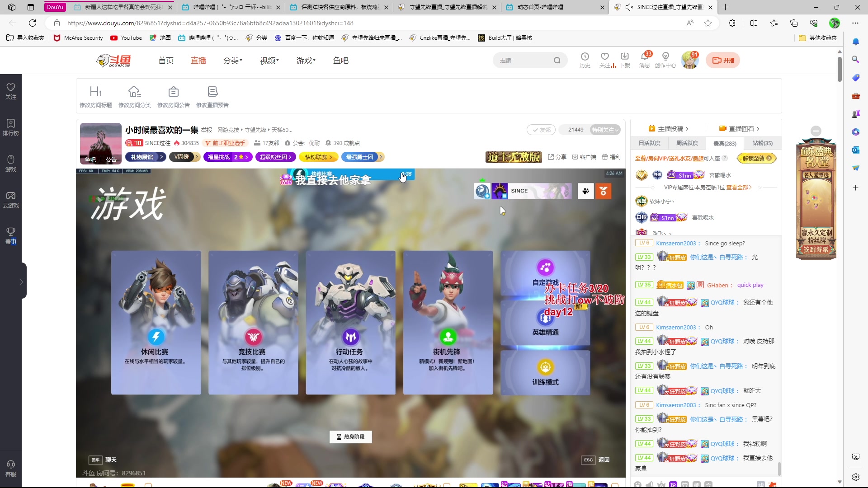Click the user avatar in the header
The image size is (868, 488).
(x=689, y=60)
